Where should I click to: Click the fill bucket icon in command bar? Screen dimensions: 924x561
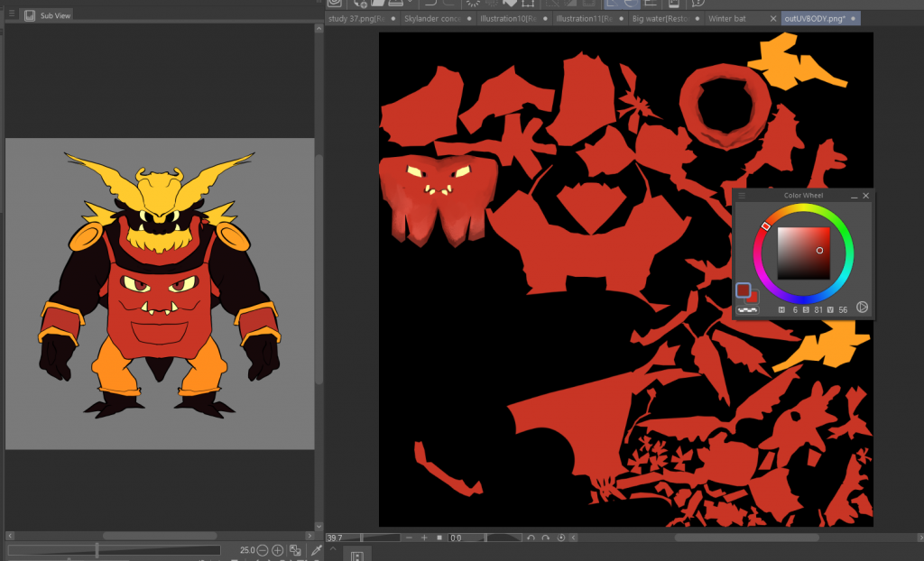tap(510, 4)
